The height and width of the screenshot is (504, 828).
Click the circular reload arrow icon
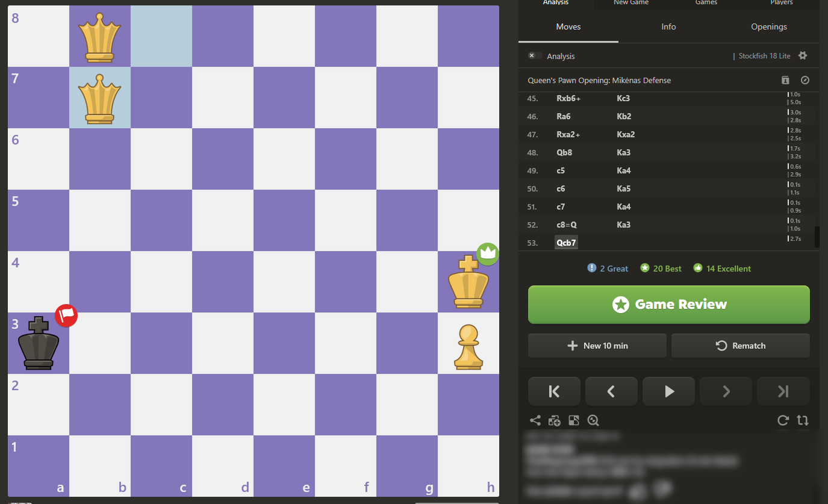(x=783, y=420)
